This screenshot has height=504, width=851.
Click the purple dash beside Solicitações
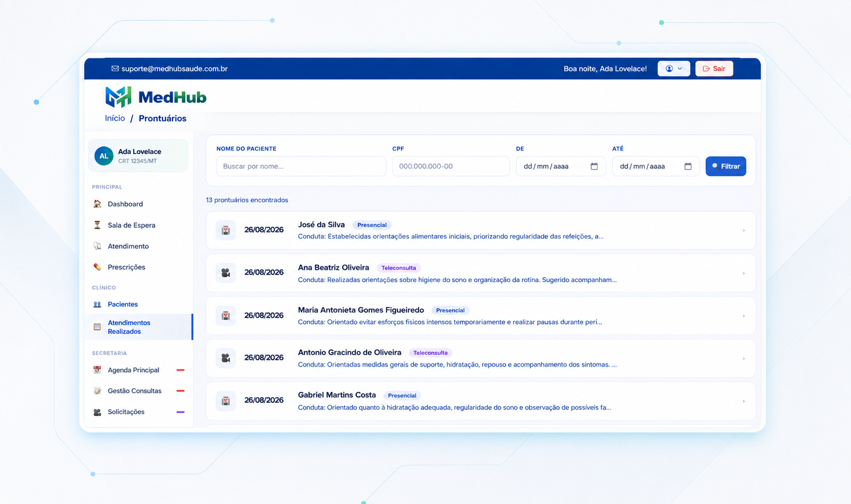click(180, 412)
